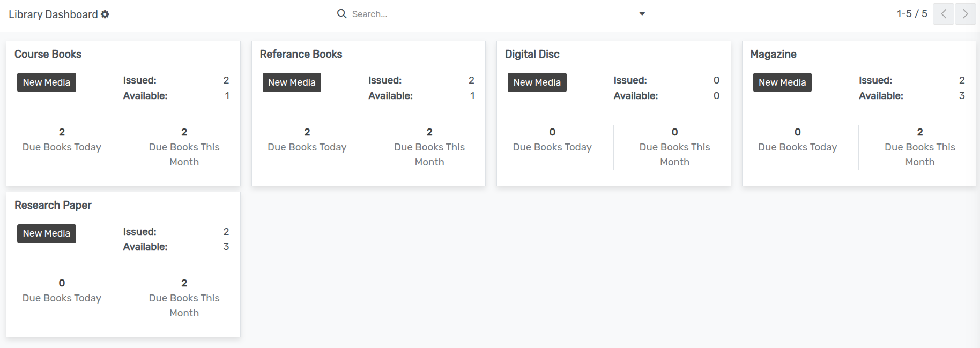Focus the Search input field

point(491,14)
